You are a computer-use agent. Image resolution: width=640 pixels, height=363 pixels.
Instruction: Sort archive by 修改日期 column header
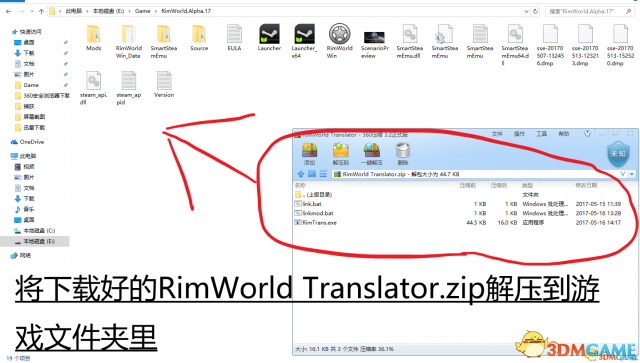[x=586, y=185]
